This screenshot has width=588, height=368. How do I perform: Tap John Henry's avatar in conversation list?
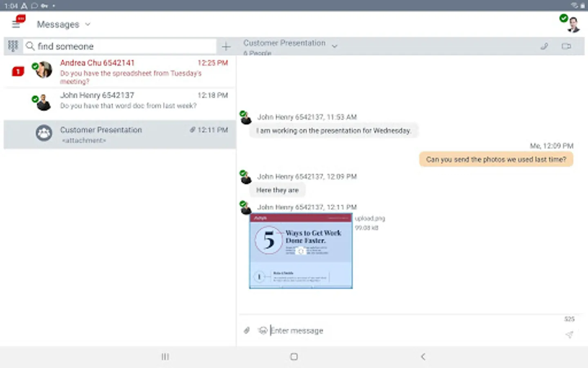[43, 102]
